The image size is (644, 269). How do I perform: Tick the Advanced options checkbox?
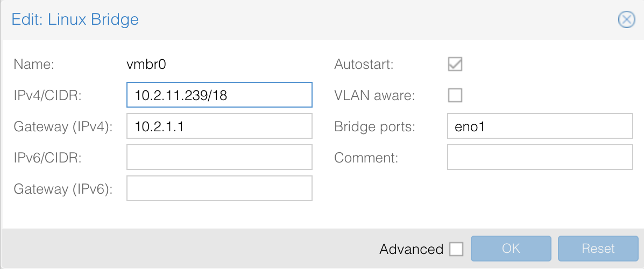point(456,249)
